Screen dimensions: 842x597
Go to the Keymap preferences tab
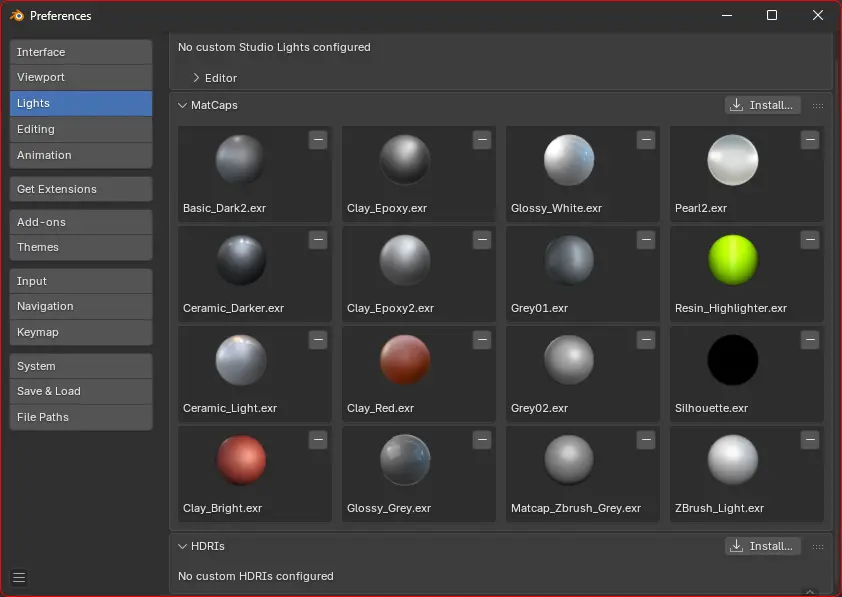pyautogui.click(x=81, y=332)
